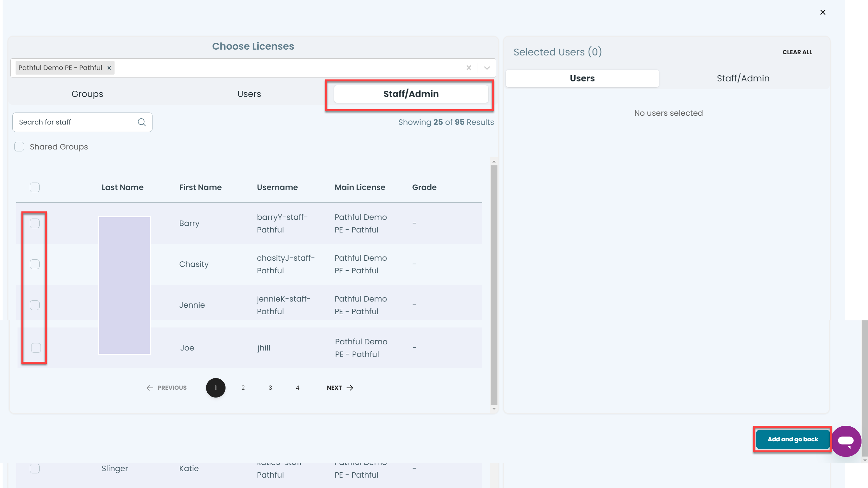Image resolution: width=868 pixels, height=488 pixels.
Task: Select the checkbox for Chasity's row
Action: [35, 264]
